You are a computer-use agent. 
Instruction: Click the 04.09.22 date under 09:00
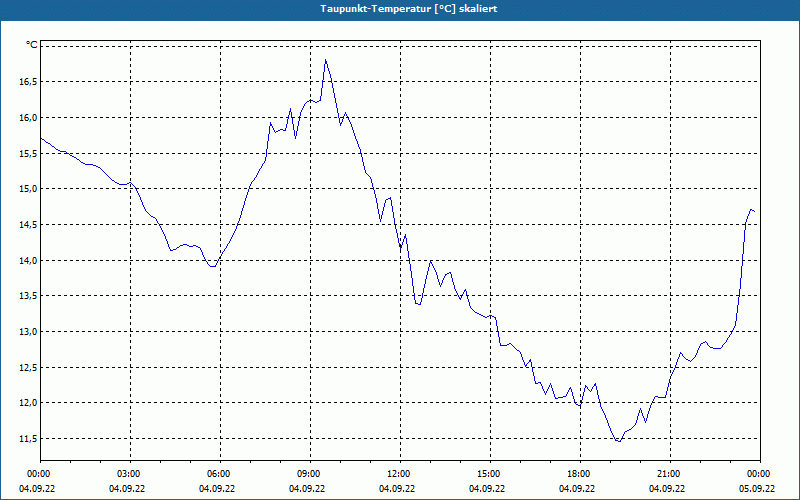307,489
